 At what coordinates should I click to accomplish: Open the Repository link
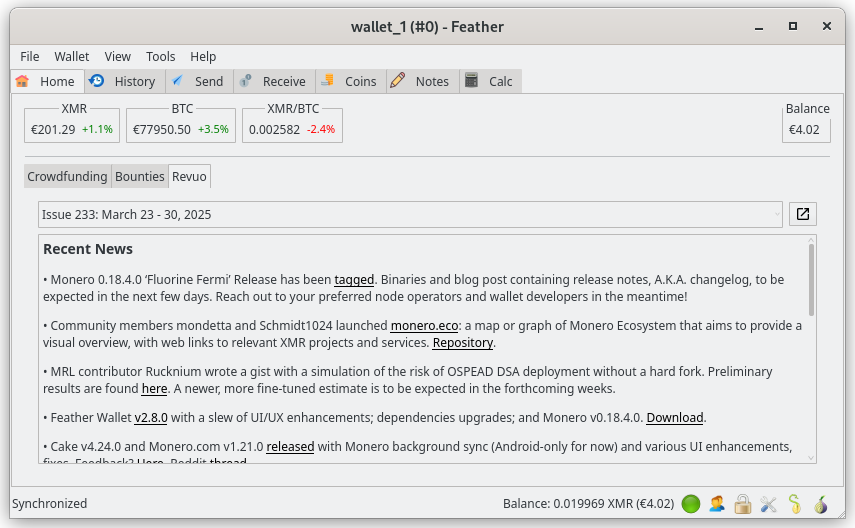point(462,343)
